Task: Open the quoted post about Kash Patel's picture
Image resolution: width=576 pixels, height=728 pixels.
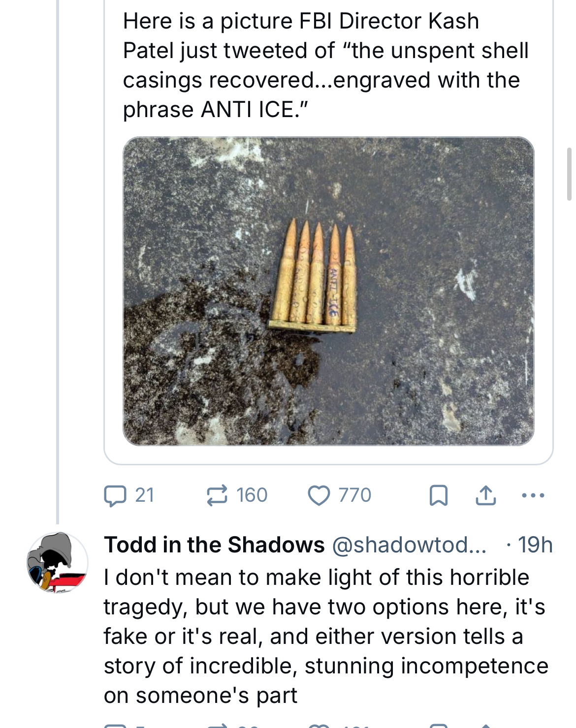Action: point(328,231)
